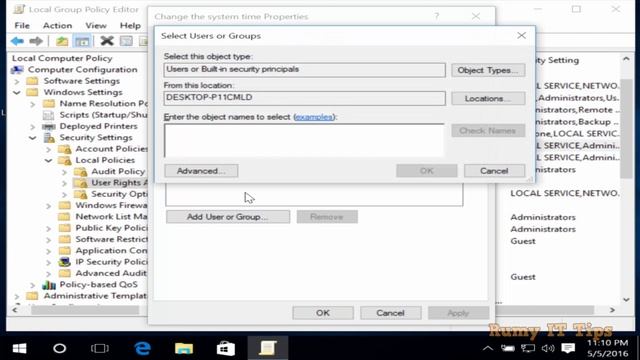Click the Computer Configuration icon
The width and height of the screenshot is (640, 360).
tap(17, 70)
